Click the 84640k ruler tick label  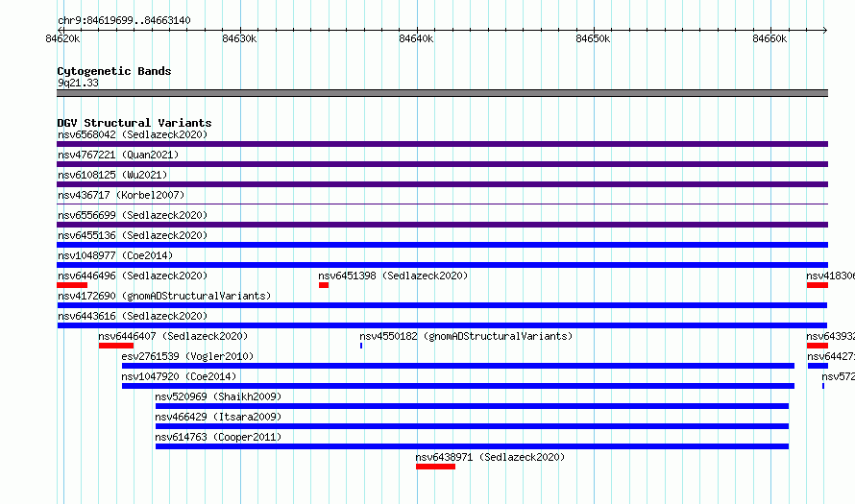(x=416, y=38)
